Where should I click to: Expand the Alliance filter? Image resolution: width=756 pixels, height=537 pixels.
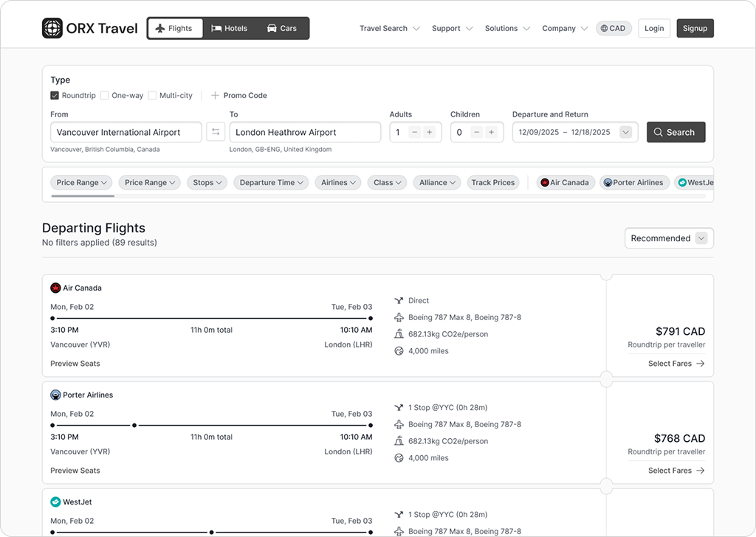pyautogui.click(x=437, y=182)
